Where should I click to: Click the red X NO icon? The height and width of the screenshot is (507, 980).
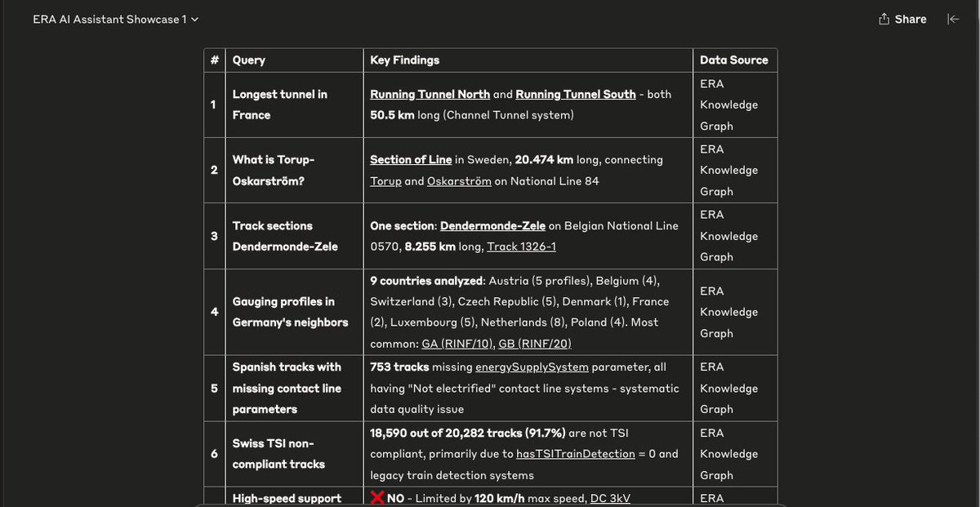click(377, 498)
